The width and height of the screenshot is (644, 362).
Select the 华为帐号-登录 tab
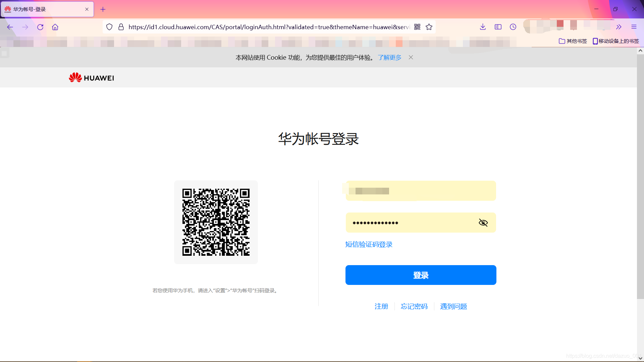click(x=47, y=9)
